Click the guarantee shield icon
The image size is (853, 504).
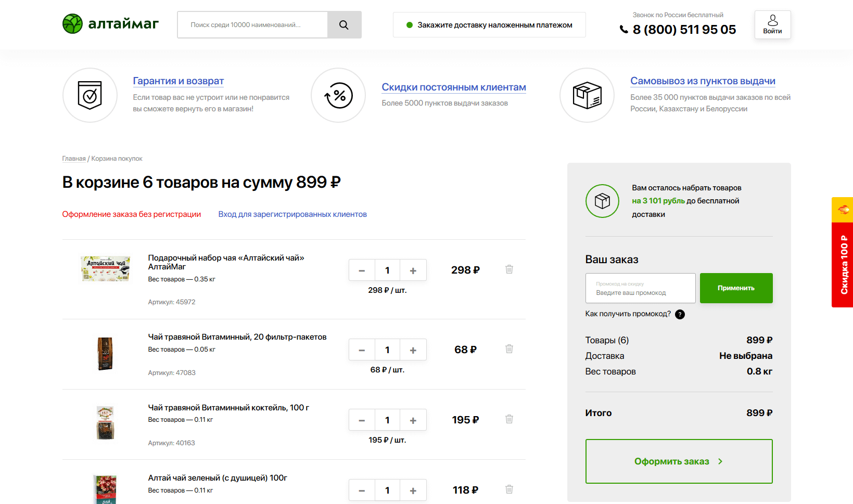pos(90,95)
